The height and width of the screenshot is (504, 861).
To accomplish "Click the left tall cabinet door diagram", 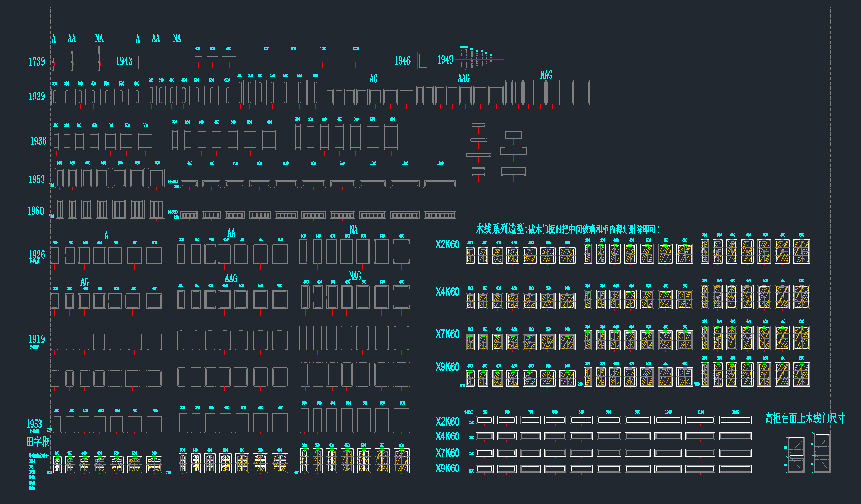I will [796, 454].
